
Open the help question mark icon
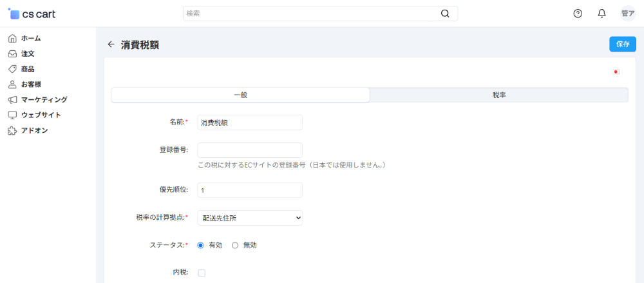[578, 14]
